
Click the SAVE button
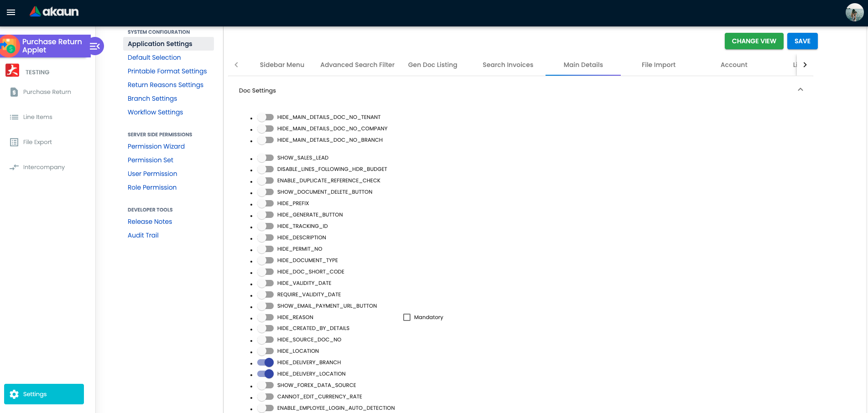[x=802, y=41]
